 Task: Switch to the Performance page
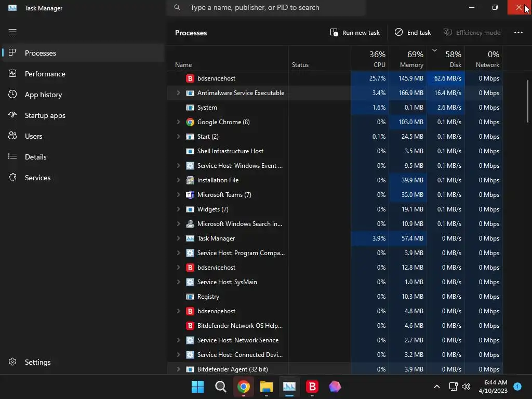point(84,74)
